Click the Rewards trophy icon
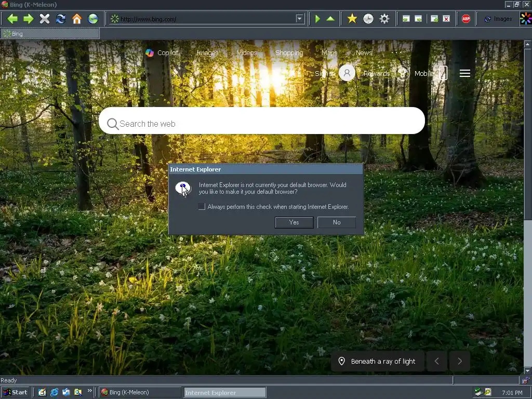The width and height of the screenshot is (532, 399). point(402,73)
